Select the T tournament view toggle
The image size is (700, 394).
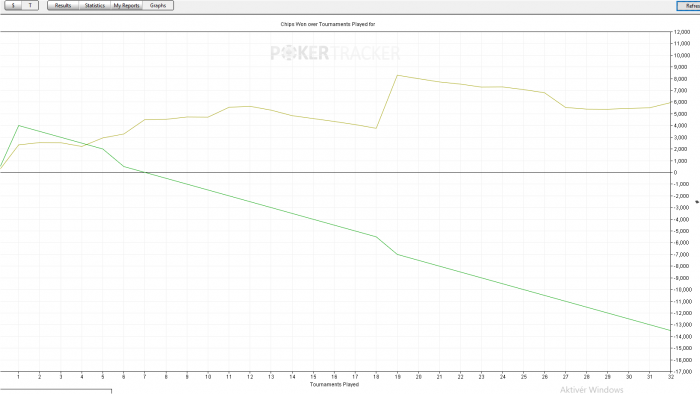tap(30, 5)
